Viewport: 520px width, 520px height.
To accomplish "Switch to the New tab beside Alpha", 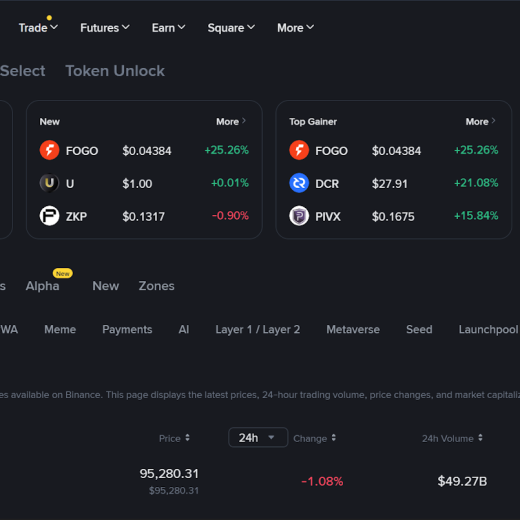I will (106, 286).
